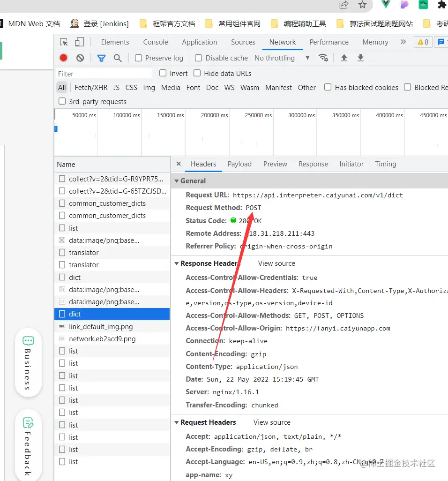This screenshot has height=481, width=448.
Task: Switch to the Elements tab
Action: point(115,42)
